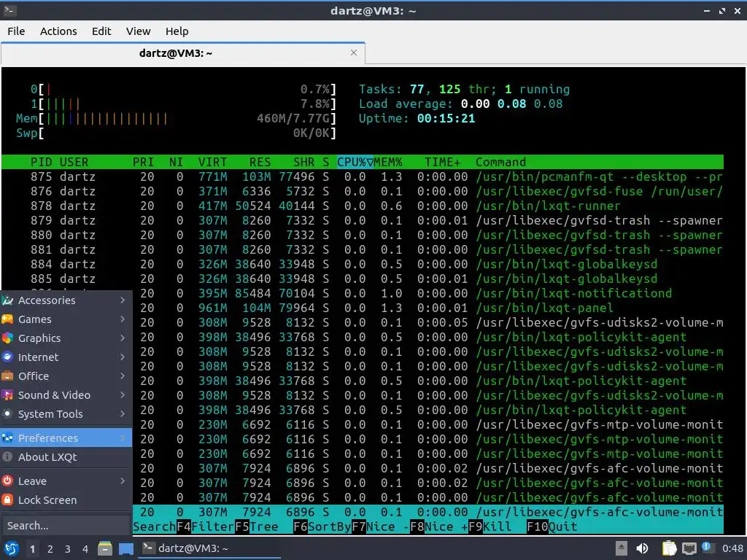Select process row PID 875 pcmanfm-qt

tap(363, 176)
